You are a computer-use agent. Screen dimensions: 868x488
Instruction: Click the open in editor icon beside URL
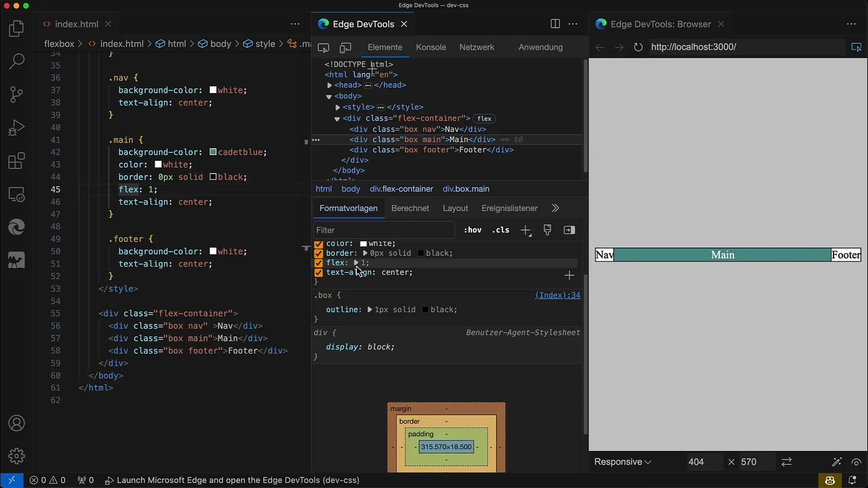(856, 47)
